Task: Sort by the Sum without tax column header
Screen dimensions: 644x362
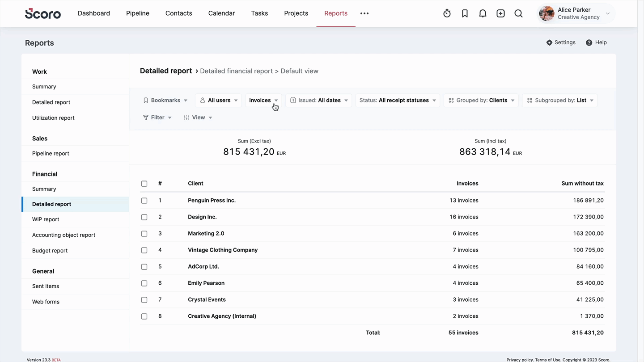Action: tap(582, 184)
